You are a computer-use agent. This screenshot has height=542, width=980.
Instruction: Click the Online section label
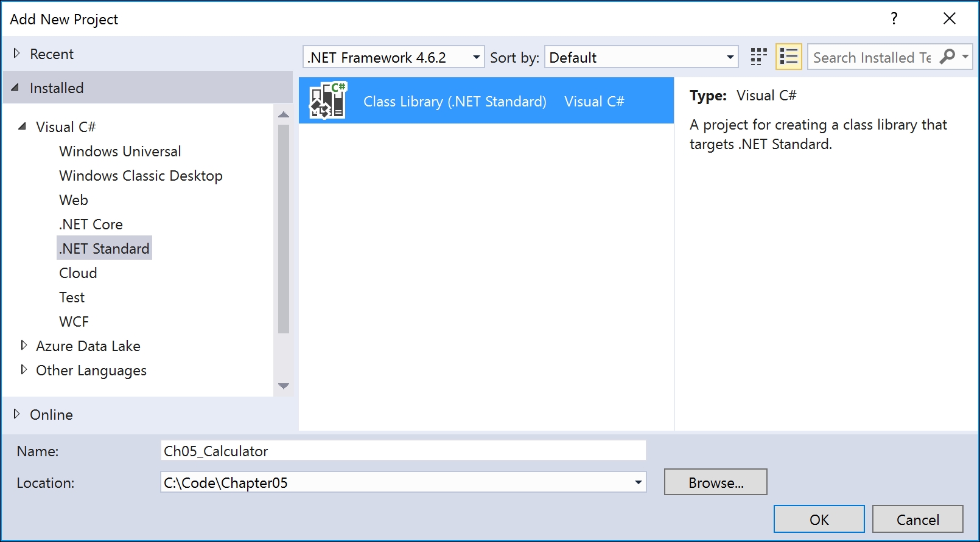click(x=51, y=414)
